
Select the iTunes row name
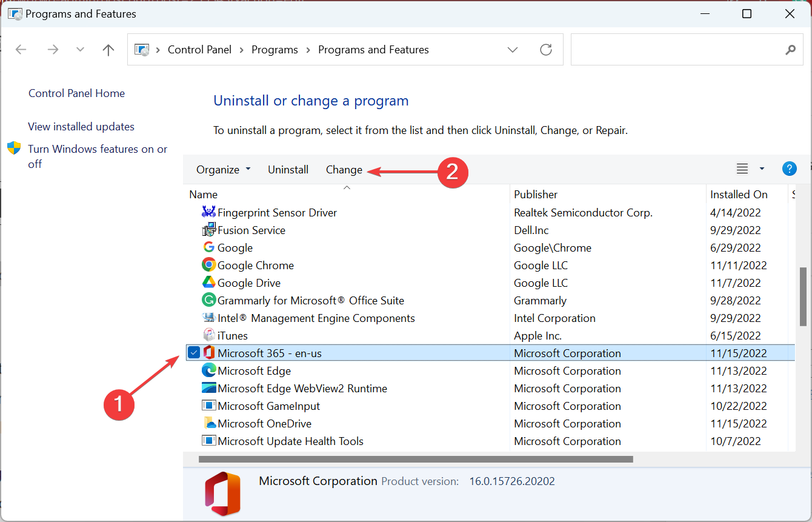pyautogui.click(x=233, y=336)
